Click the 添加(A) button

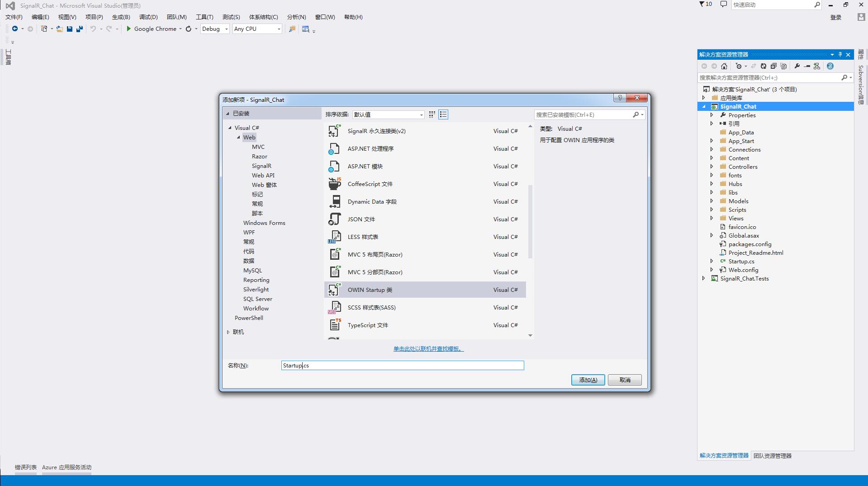click(x=588, y=380)
